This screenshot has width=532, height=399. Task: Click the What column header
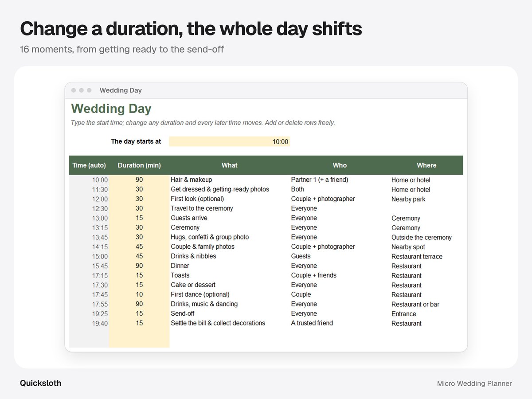[230, 165]
